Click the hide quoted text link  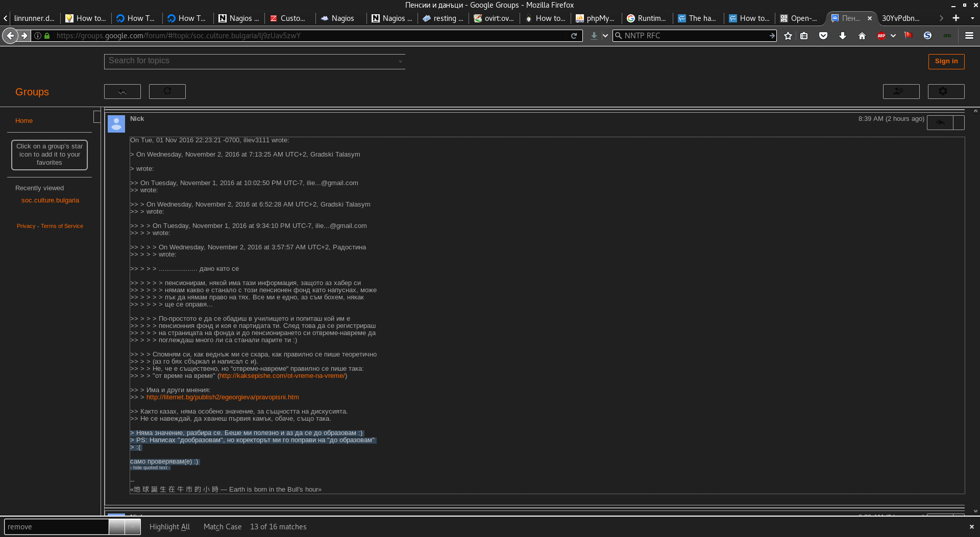point(150,468)
